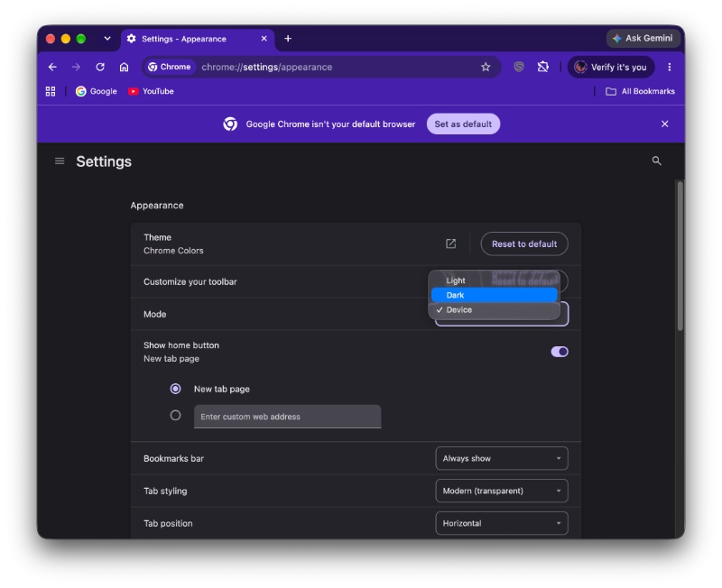Viewport: 722px width, 588px height.
Task: Open Chrome's three-dot menu
Action: (669, 67)
